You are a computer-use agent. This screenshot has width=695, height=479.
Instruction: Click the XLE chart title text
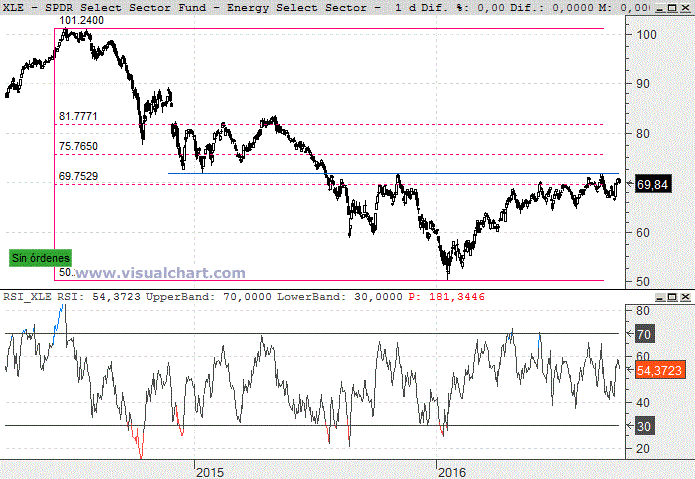click(191, 8)
